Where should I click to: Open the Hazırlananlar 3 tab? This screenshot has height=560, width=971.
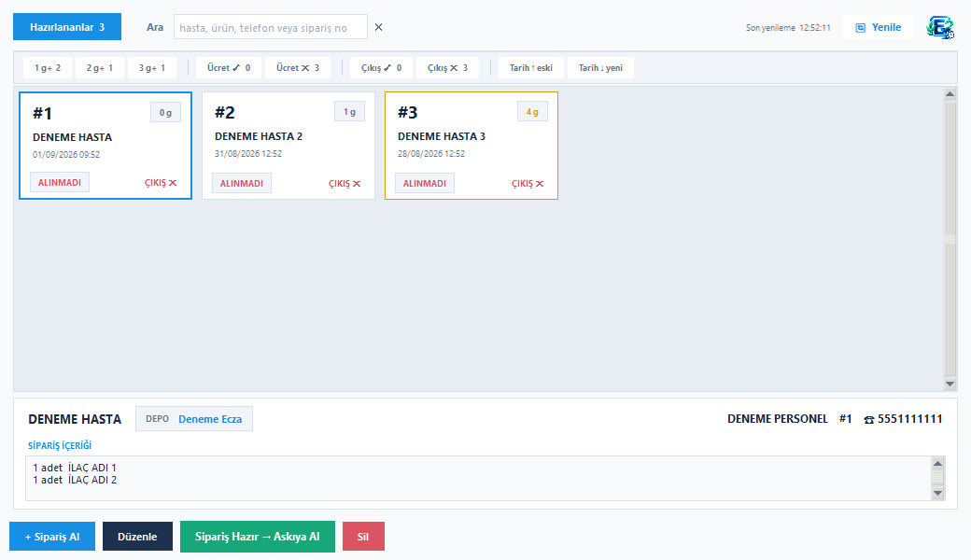click(67, 27)
